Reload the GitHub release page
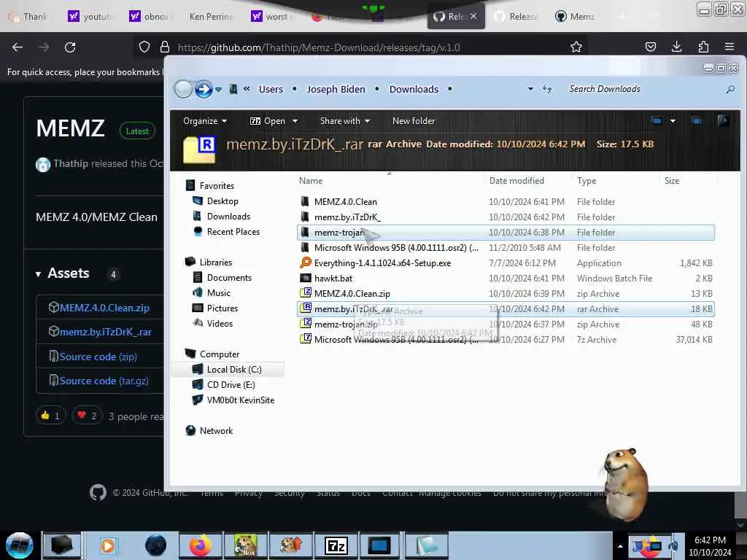This screenshot has height=560, width=747. (x=70, y=47)
